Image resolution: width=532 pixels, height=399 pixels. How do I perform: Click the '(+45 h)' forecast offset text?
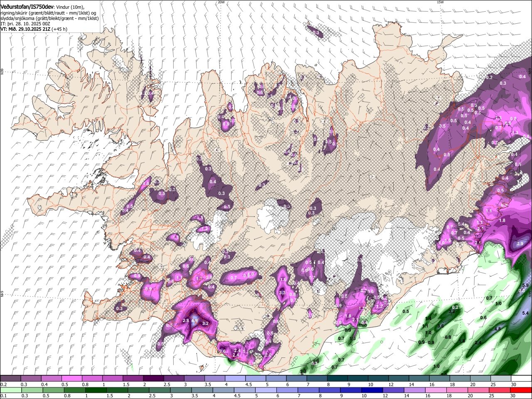pyautogui.click(x=59, y=29)
